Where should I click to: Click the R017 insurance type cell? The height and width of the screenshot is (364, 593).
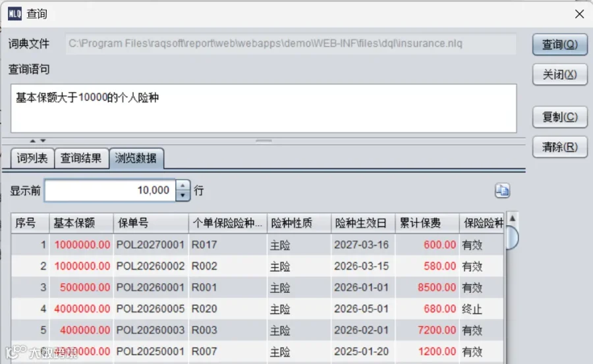click(228, 245)
